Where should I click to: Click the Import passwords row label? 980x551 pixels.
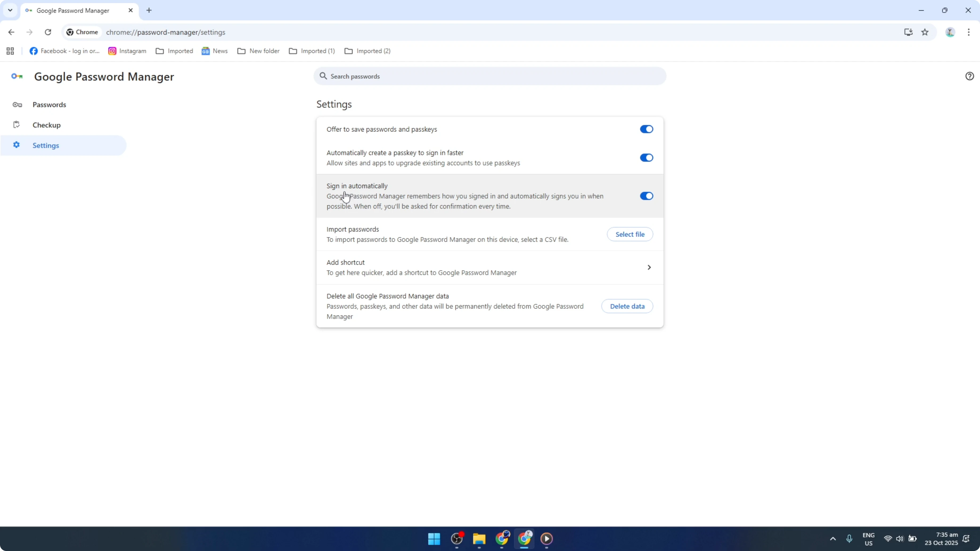[x=353, y=229]
